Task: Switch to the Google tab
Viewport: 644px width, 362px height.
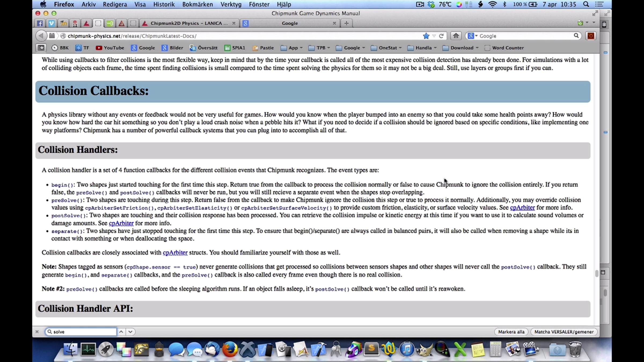Action: (x=290, y=23)
